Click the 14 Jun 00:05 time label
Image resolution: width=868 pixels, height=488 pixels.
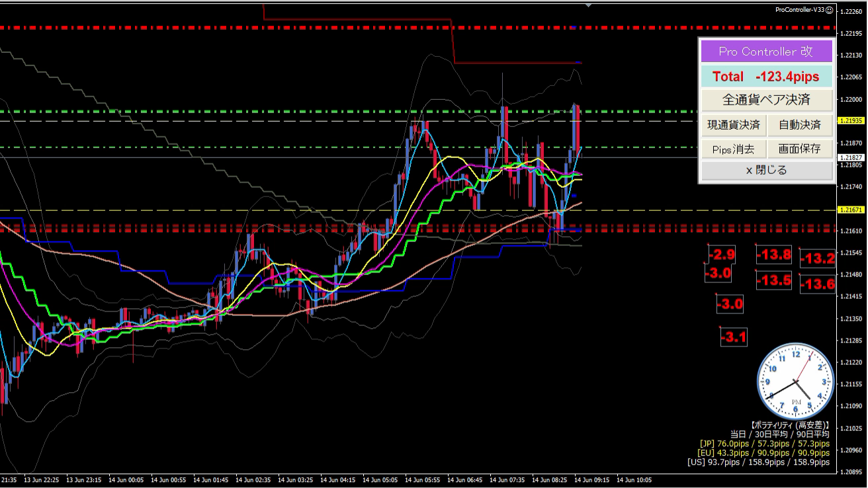127,480
